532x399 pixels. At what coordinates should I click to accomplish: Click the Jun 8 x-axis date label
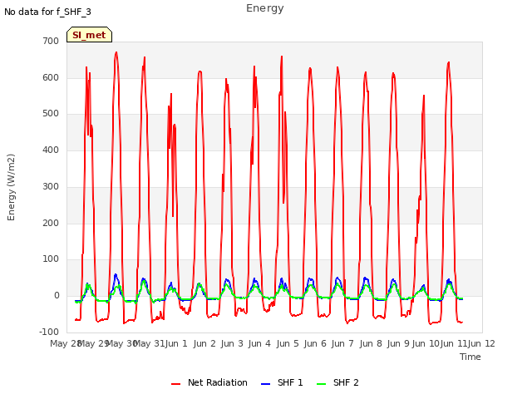(371, 343)
